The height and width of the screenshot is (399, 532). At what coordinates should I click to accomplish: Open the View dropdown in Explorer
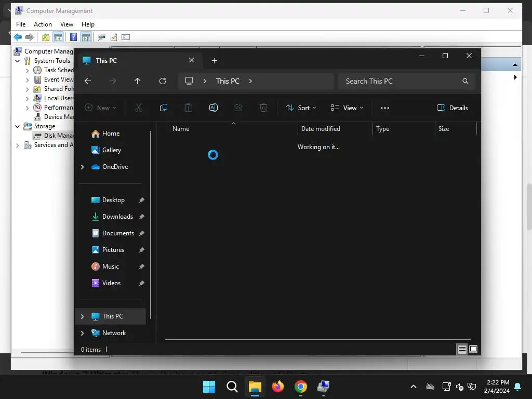[347, 108]
